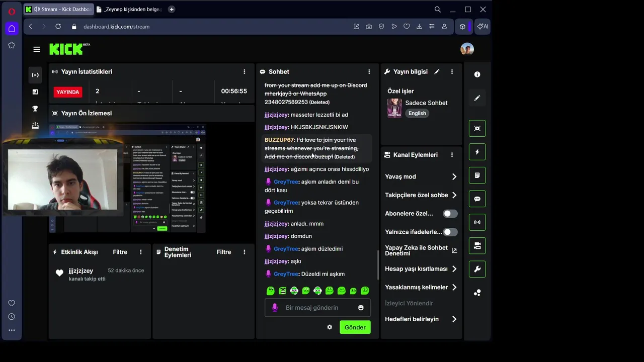
Task: Open Etkinlik Akışı three-dot menu
Action: [x=141, y=252]
